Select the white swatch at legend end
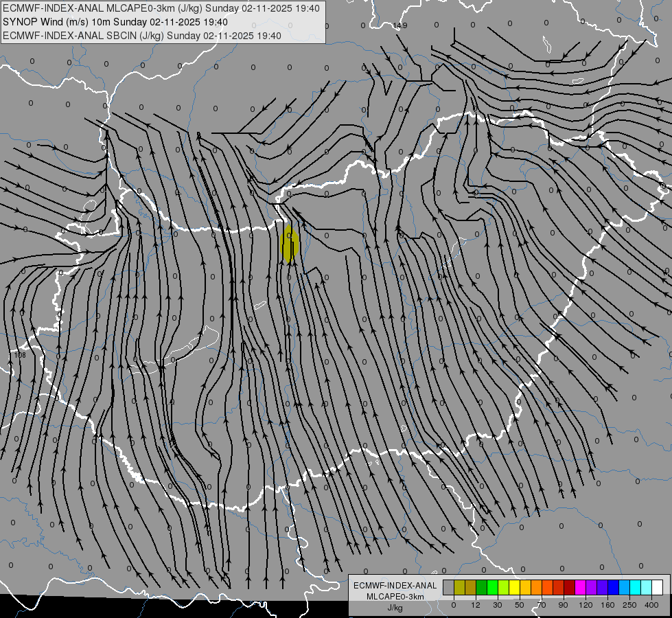The width and height of the screenshot is (672, 618). (x=657, y=587)
